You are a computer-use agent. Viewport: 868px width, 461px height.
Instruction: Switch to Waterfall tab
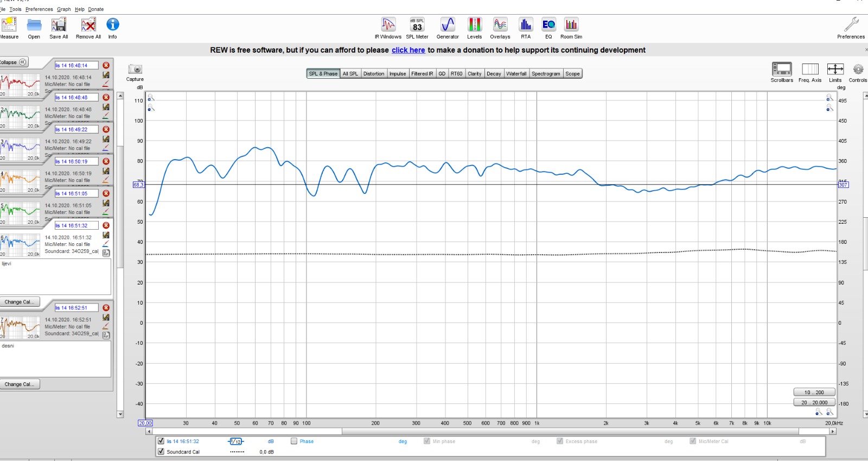tap(516, 74)
